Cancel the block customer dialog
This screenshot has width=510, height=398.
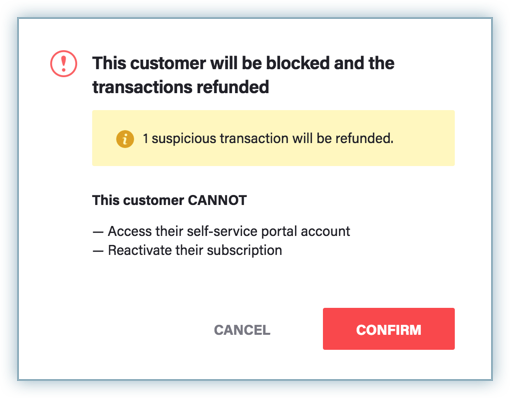[242, 330]
